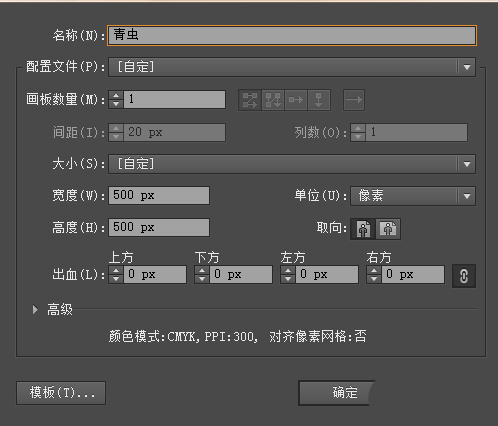Click the 宽度 width field
This screenshot has height=426, width=498.
(159, 195)
